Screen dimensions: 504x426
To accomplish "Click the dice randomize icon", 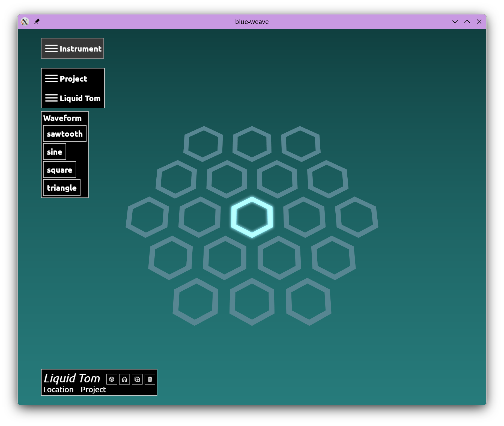I will pyautogui.click(x=112, y=379).
